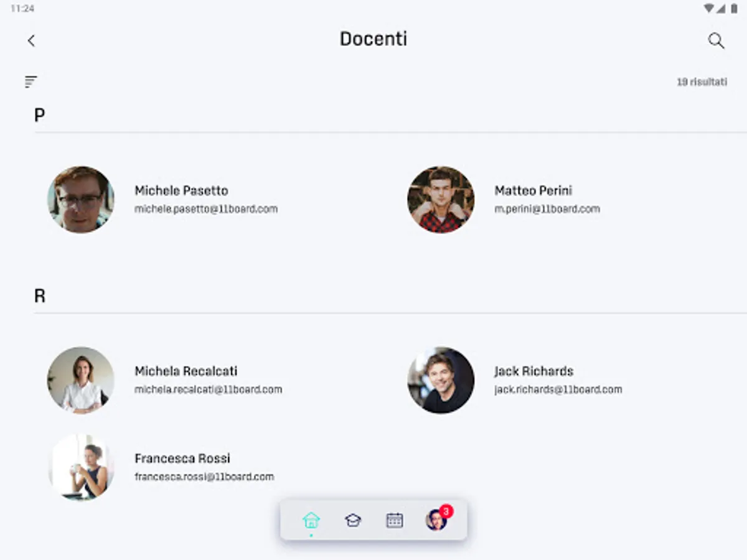Open the calendar icon in bottom bar

pyautogui.click(x=395, y=520)
